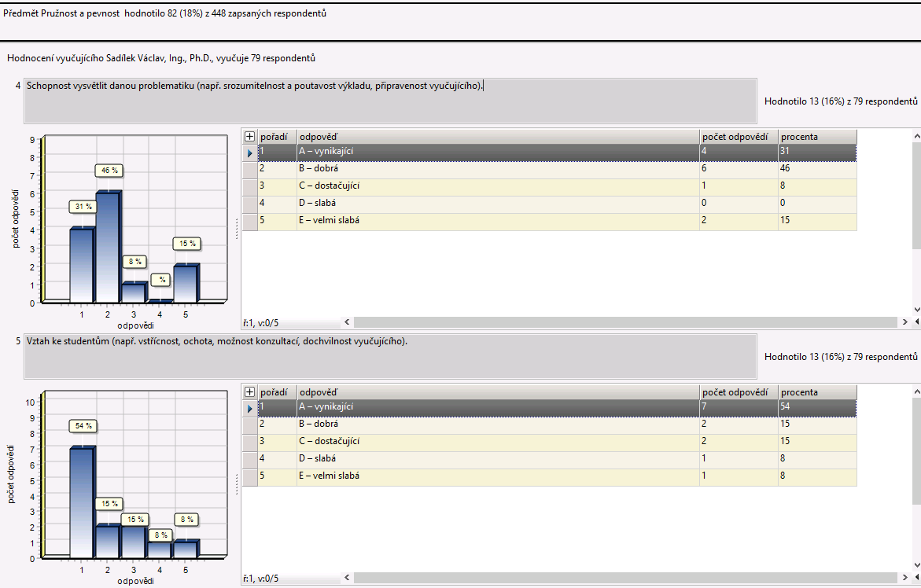
Task: Click the vertical scroll down arrow in question 5 grid
Action: [916, 566]
